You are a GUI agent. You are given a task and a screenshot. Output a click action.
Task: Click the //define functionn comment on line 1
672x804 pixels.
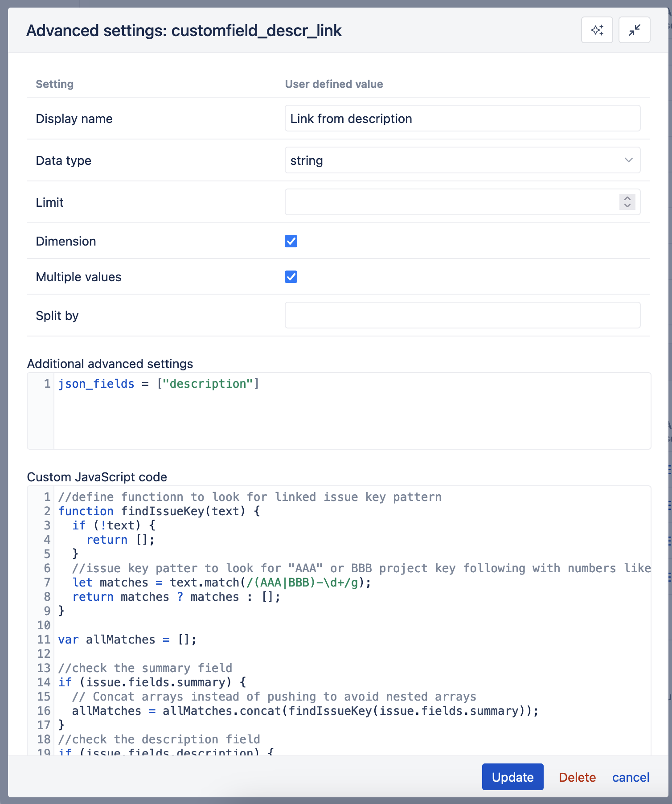(250, 497)
